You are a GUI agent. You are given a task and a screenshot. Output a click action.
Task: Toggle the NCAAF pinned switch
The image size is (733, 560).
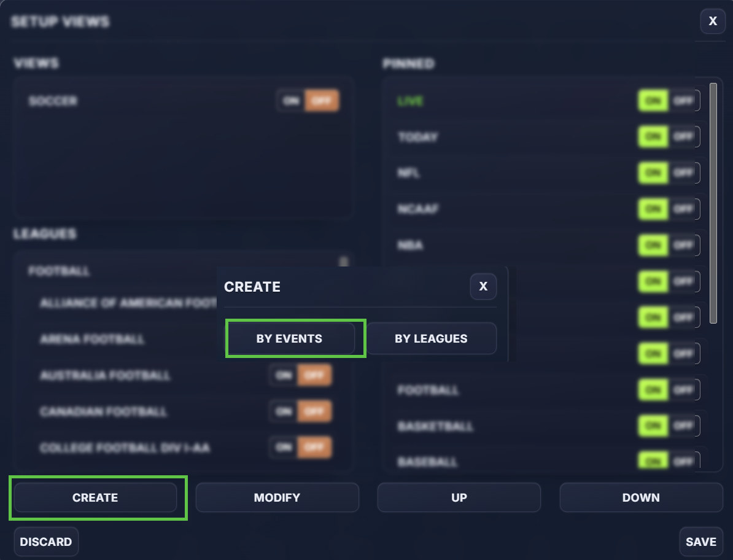pyautogui.click(x=669, y=209)
